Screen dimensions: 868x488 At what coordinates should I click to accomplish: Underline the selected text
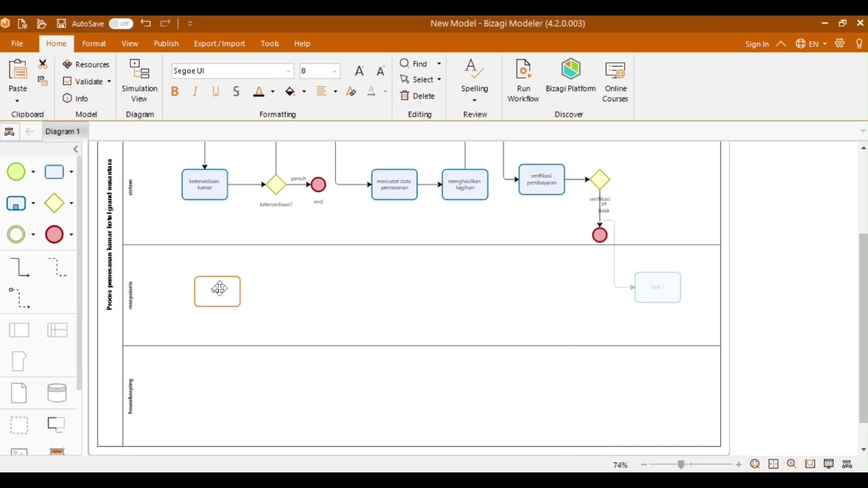click(x=216, y=91)
